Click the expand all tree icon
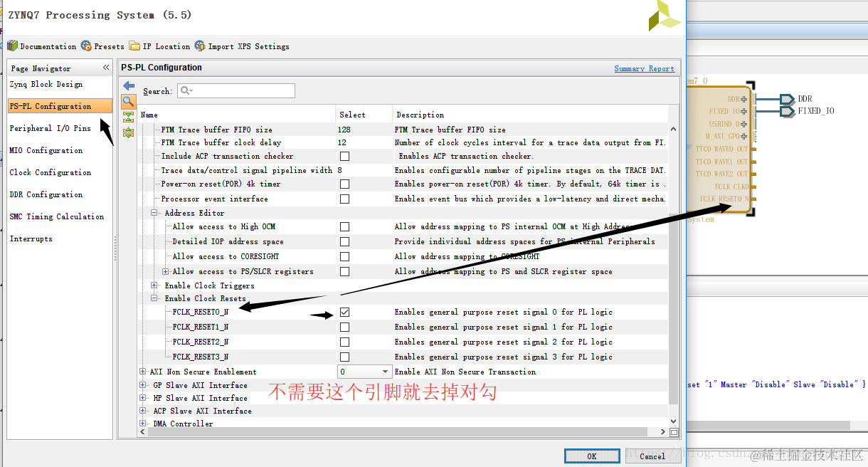The image size is (868, 467). [129, 132]
